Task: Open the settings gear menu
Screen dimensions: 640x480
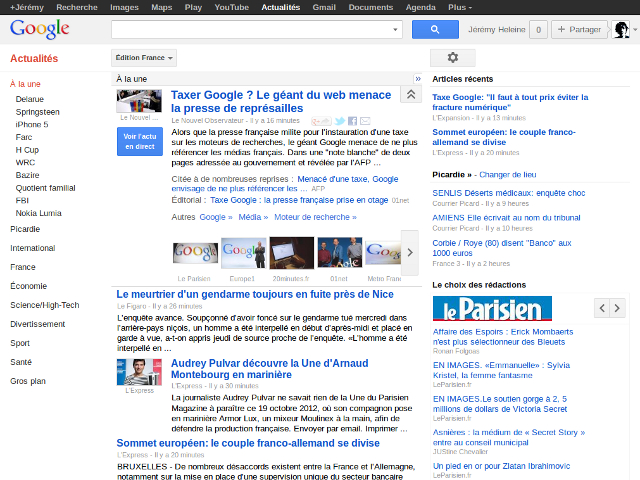Action: 453,58
